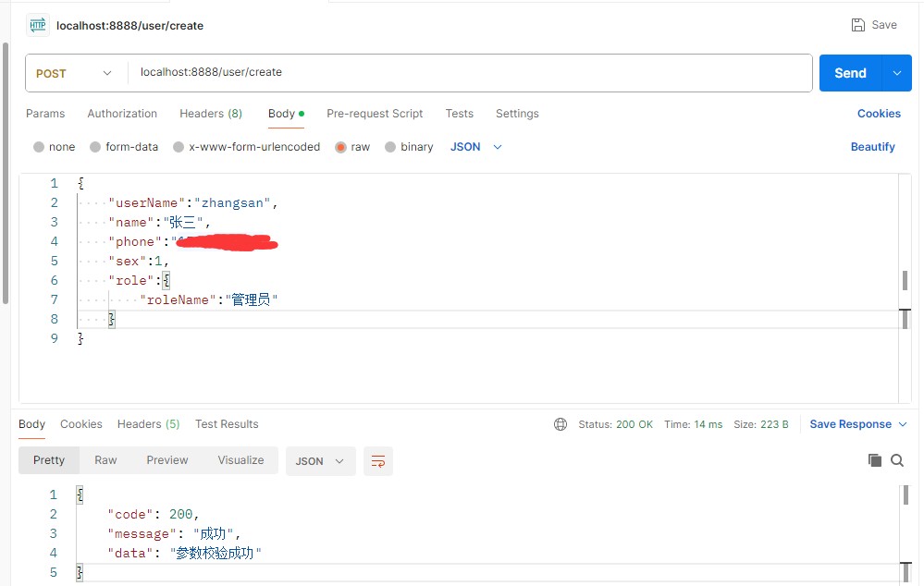Image resolution: width=924 pixels, height=586 pixels.
Task: Select the raw body radio button
Action: tap(340, 147)
